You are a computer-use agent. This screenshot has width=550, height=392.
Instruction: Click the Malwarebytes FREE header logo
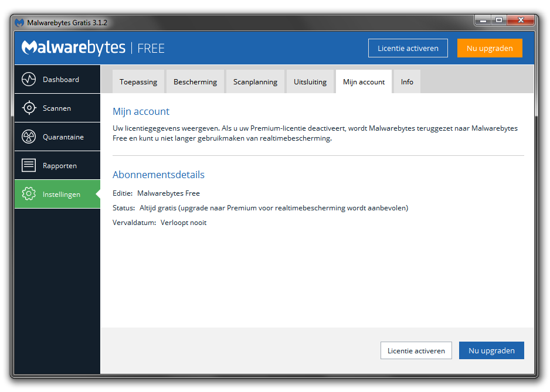tap(93, 47)
